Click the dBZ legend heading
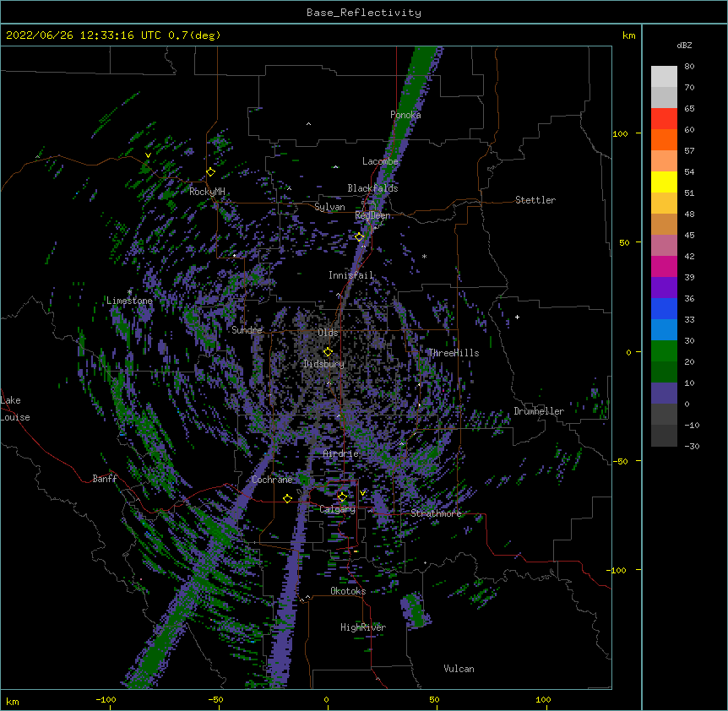The width and height of the screenshot is (728, 711). click(684, 46)
